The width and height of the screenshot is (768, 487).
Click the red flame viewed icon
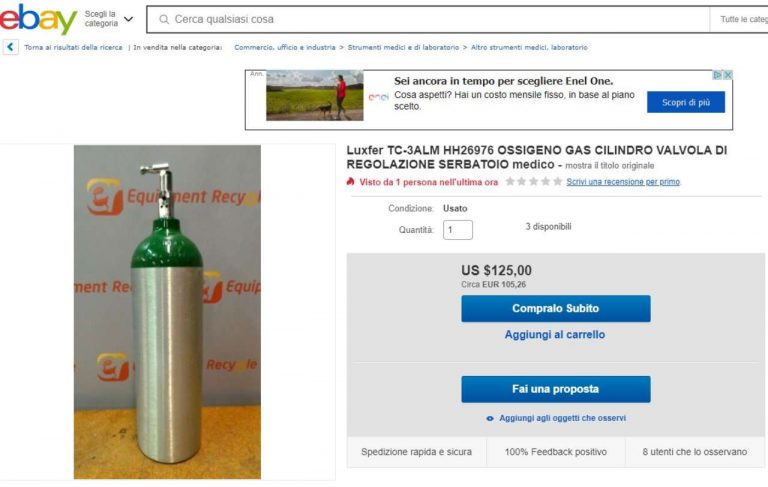coord(350,182)
